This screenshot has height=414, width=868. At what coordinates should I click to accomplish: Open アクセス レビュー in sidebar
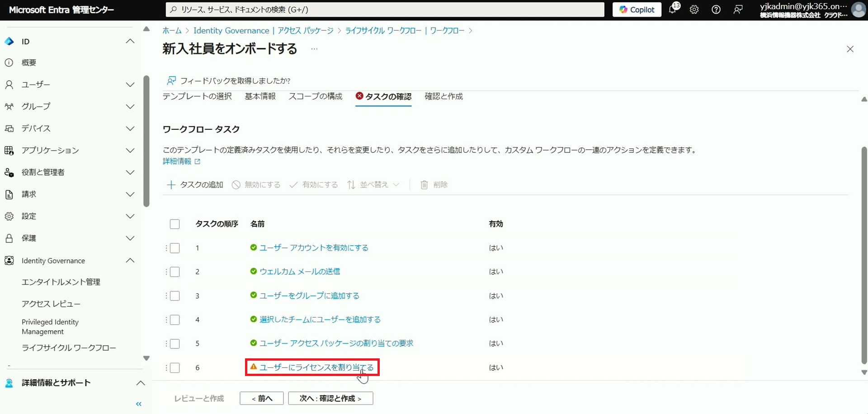coord(51,304)
